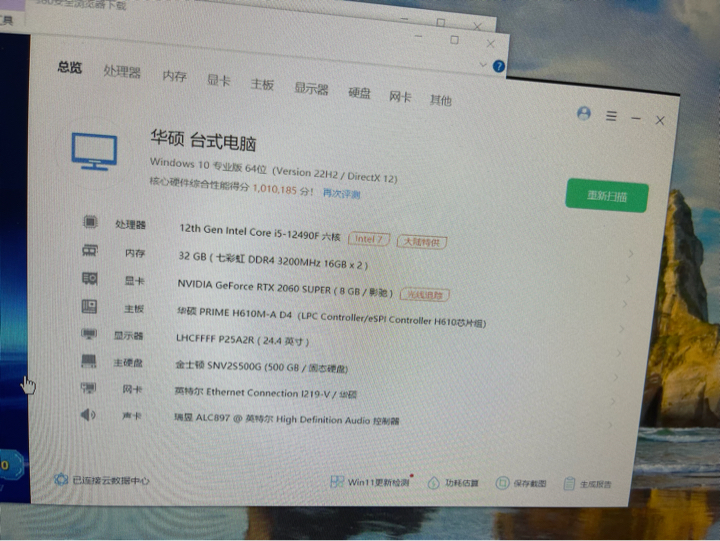Click the orange badge after RTX 2060 SUPER
This screenshot has height=541, width=720.
(x=425, y=295)
